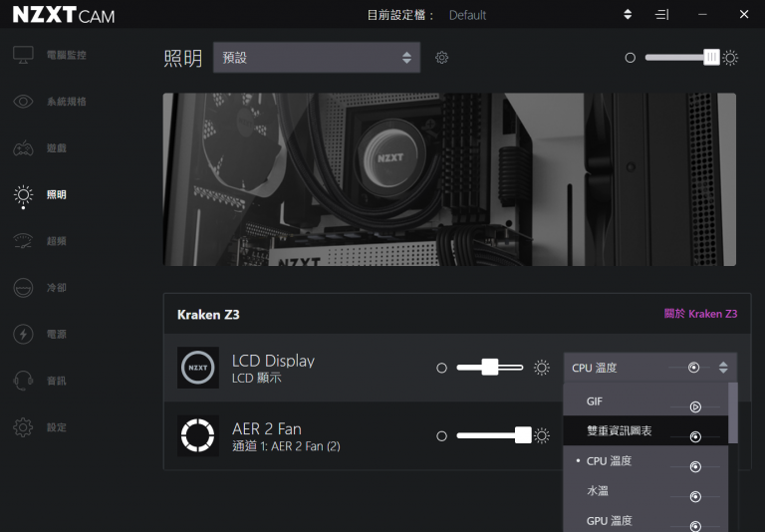
Task: Open overclocking via the gauge icon
Action: 23,241
